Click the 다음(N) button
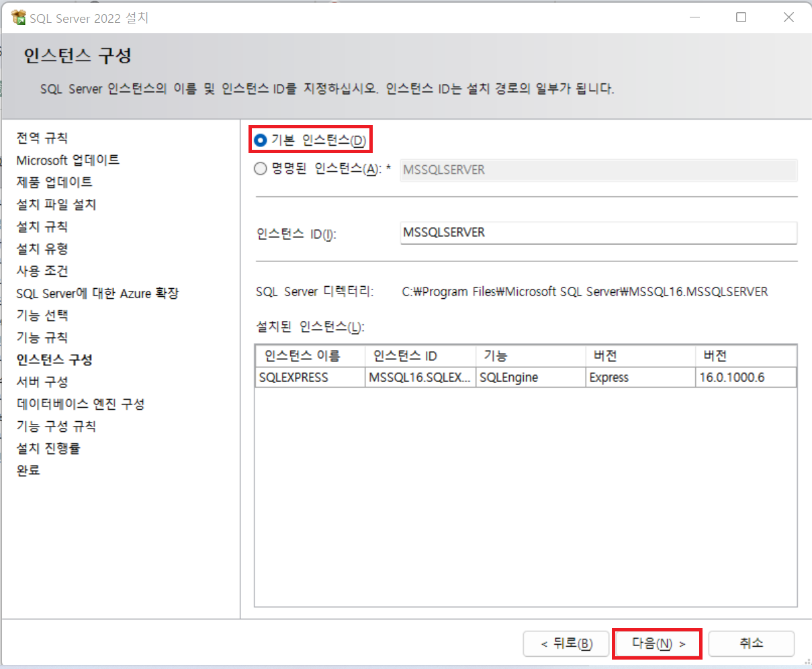 click(658, 643)
